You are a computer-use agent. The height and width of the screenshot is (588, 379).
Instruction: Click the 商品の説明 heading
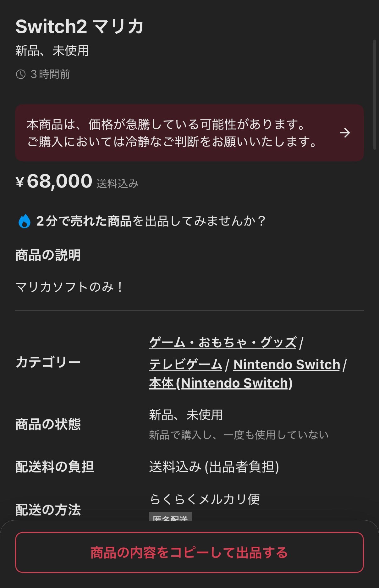pyautogui.click(x=48, y=255)
